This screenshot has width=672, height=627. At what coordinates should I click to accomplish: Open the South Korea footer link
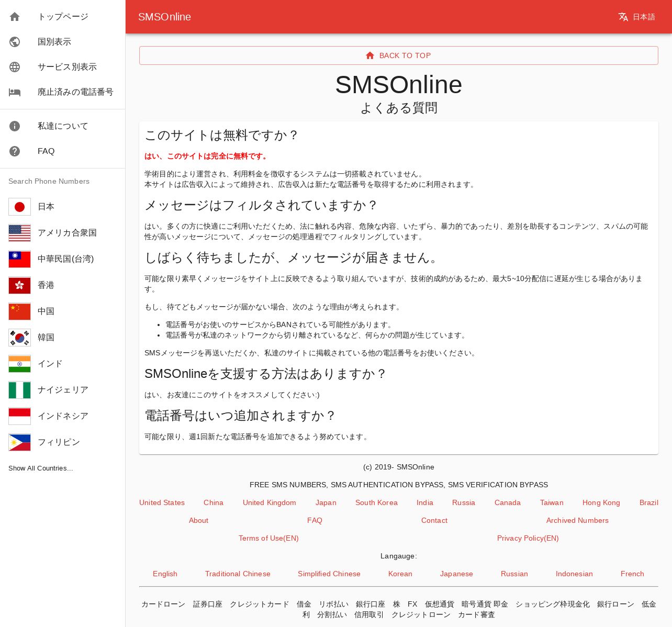376,502
